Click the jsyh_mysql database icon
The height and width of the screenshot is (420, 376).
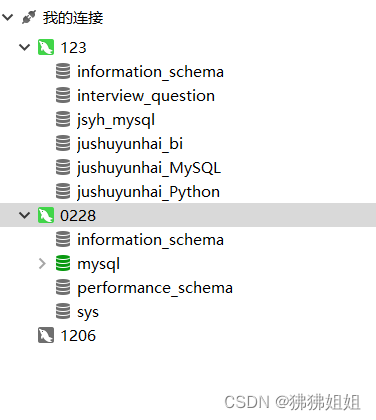click(63, 119)
